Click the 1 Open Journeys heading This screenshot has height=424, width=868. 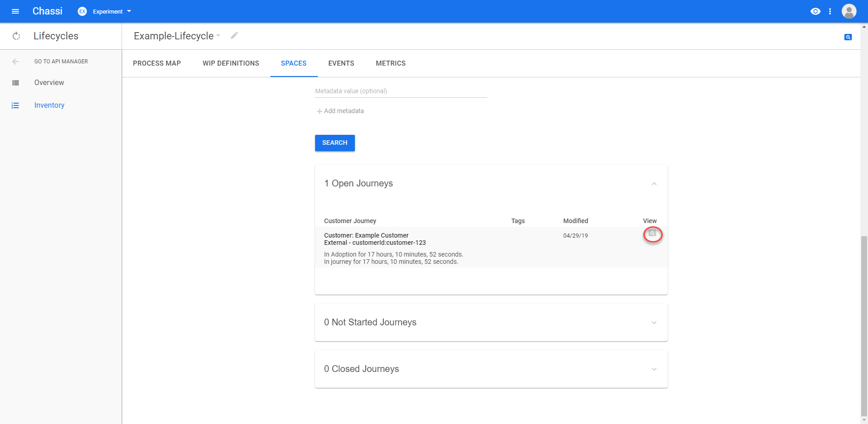click(x=359, y=183)
